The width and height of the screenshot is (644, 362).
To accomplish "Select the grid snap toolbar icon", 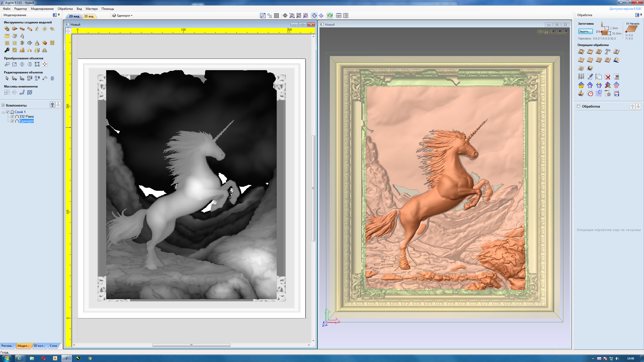I will pyautogui.click(x=276, y=16).
